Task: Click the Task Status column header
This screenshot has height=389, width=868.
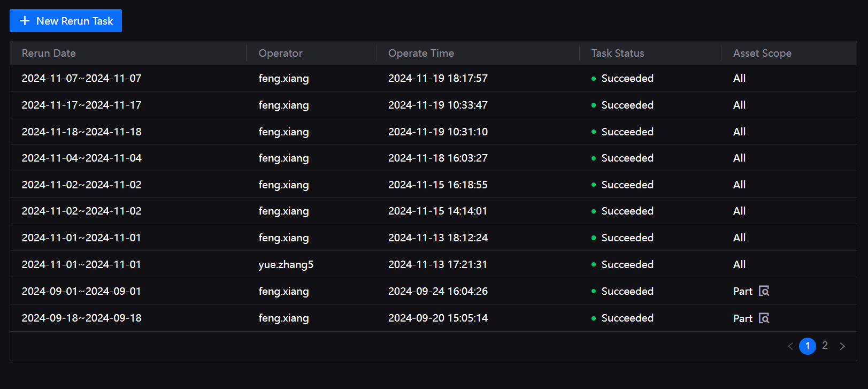Action: click(618, 53)
